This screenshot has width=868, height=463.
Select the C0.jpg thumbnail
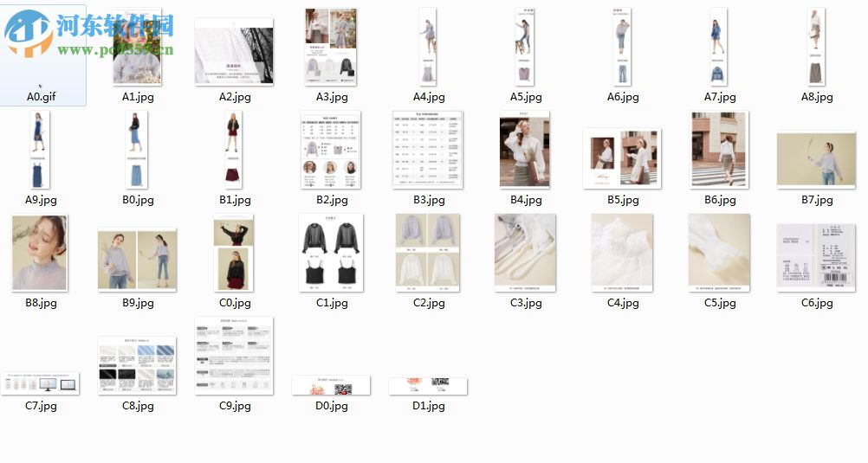pos(234,253)
